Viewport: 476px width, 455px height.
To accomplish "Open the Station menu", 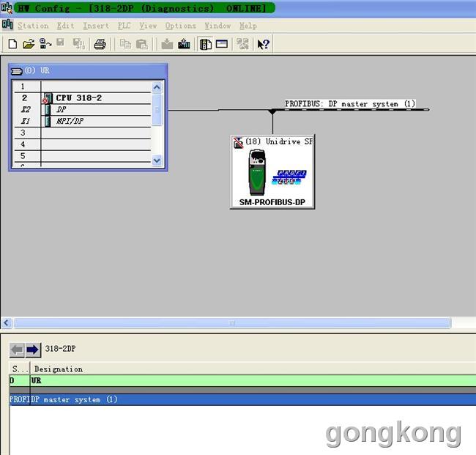I will pyautogui.click(x=33, y=26).
